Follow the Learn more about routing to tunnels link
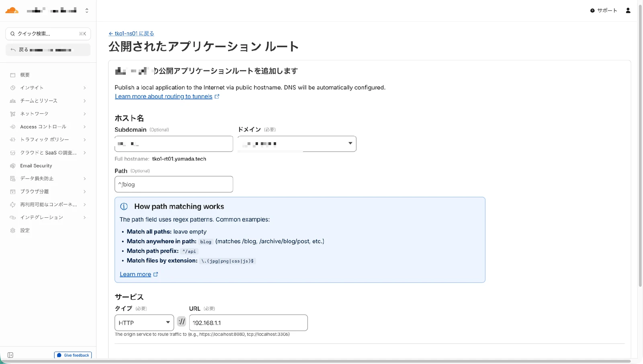 pyautogui.click(x=164, y=96)
